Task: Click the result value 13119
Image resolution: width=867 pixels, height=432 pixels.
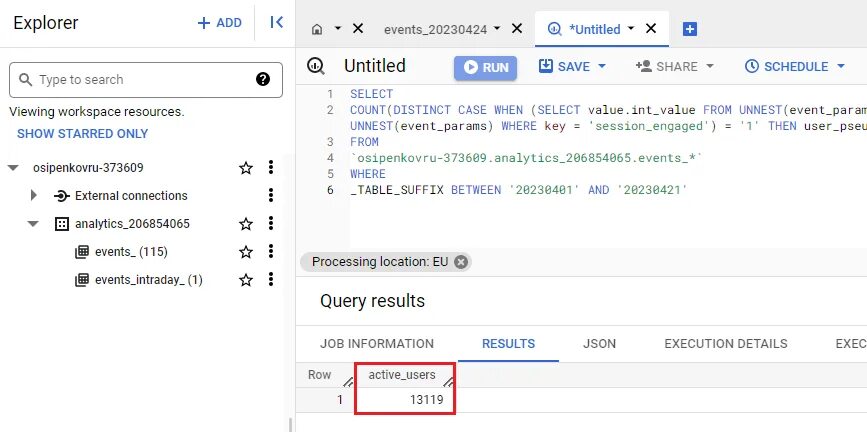Action: coord(426,399)
